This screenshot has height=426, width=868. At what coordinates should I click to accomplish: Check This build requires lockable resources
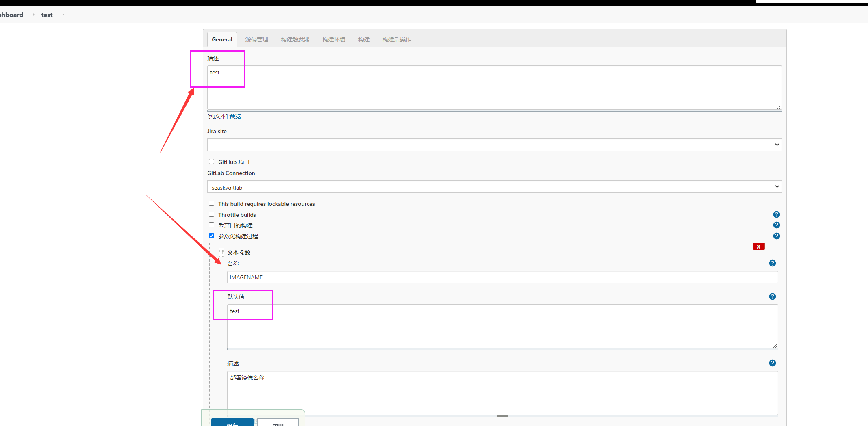pyautogui.click(x=211, y=203)
